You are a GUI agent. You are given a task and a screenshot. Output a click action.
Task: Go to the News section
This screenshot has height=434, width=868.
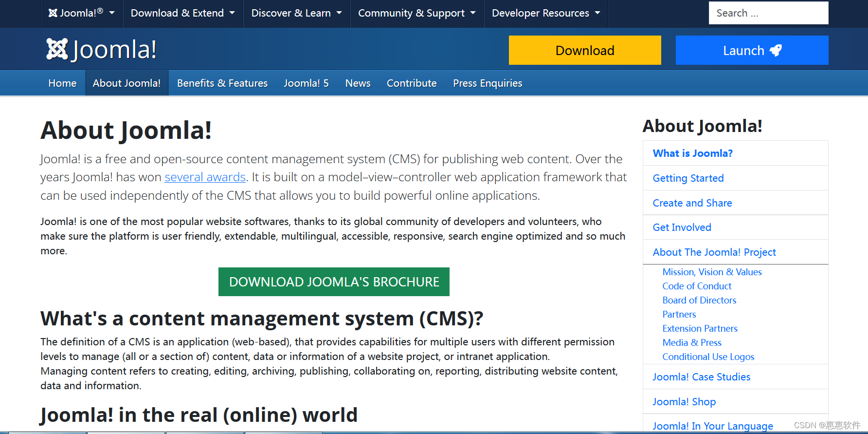click(x=358, y=83)
